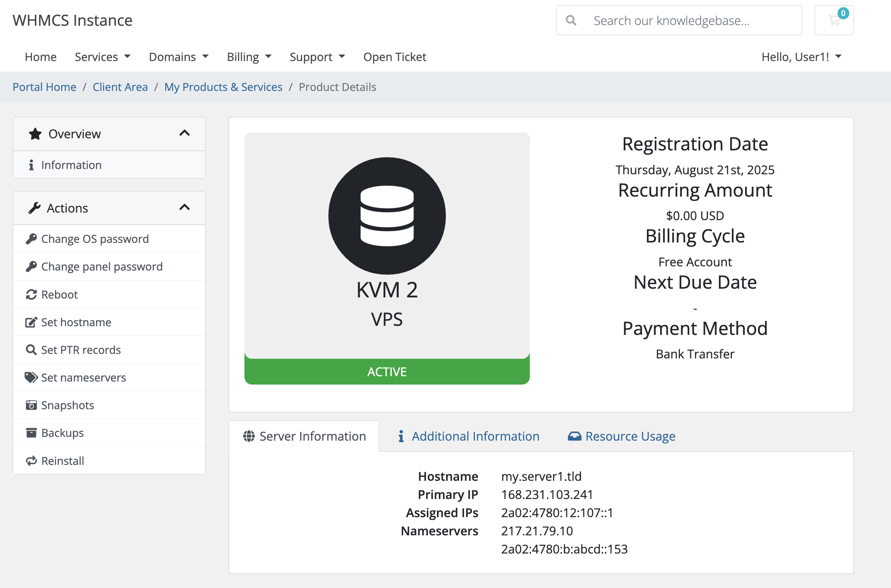Click the Reinstall arrows icon
This screenshot has width=891, height=588.
(31, 461)
